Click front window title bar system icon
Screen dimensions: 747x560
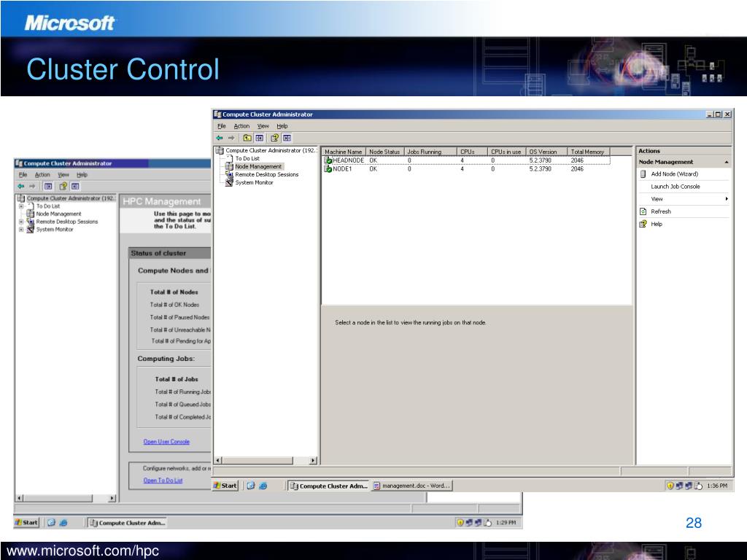pos(217,114)
